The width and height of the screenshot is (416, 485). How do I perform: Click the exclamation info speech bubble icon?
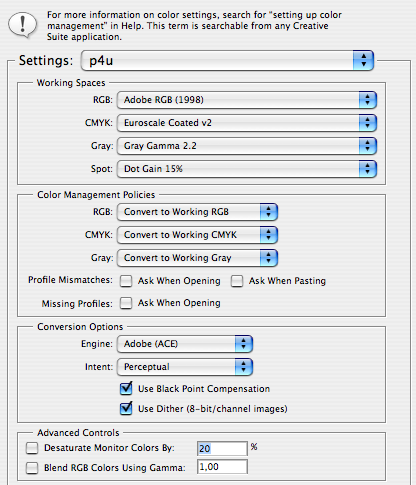(x=22, y=25)
